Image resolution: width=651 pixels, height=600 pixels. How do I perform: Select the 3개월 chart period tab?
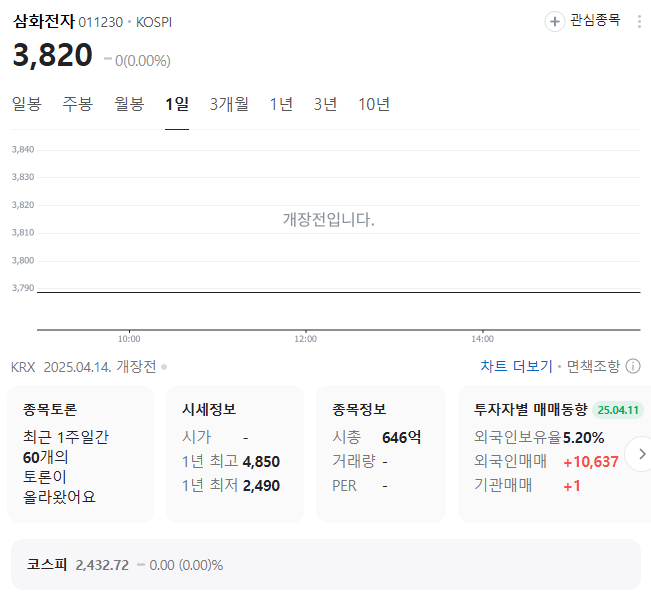click(229, 104)
